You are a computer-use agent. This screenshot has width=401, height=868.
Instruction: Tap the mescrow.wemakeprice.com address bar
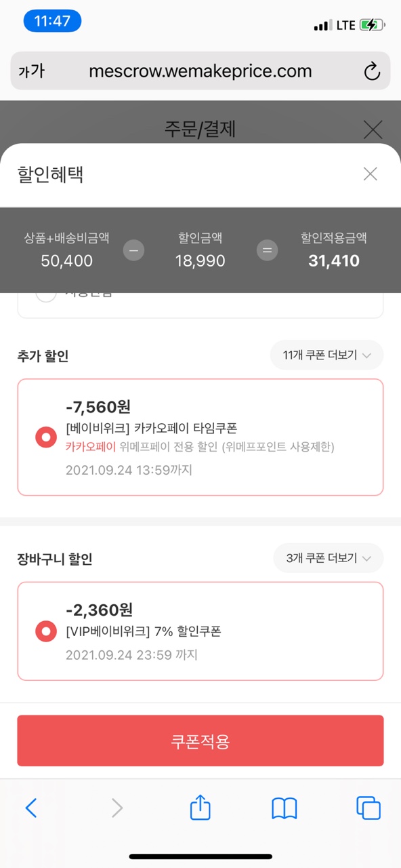tap(200, 71)
